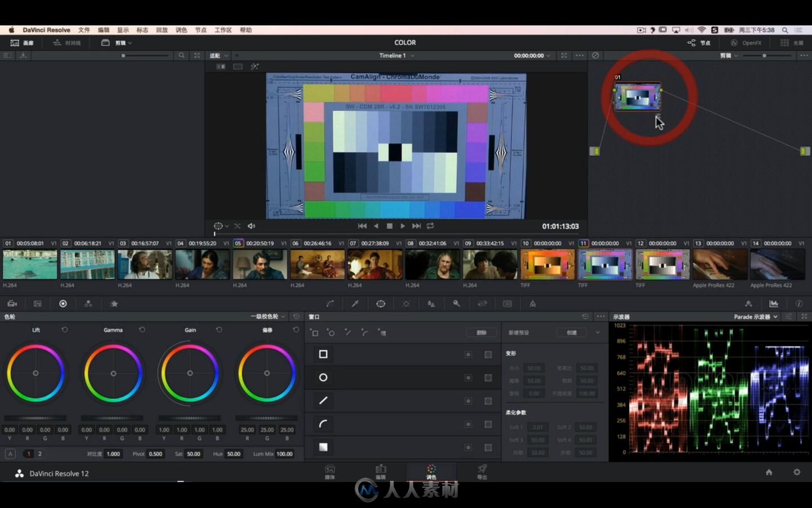Add a new curve window
Screen dimensions: 812x508
point(365,333)
